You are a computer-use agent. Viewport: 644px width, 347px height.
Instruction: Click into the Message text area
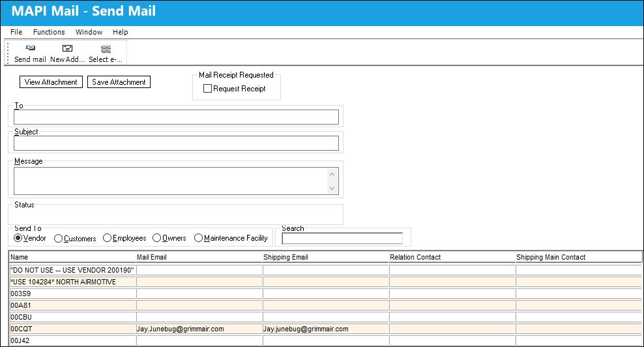click(170, 181)
